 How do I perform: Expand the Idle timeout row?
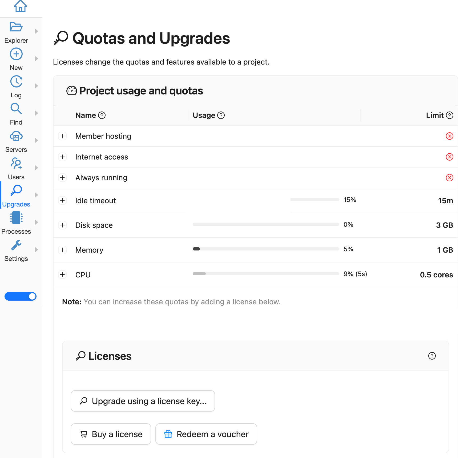tap(62, 201)
